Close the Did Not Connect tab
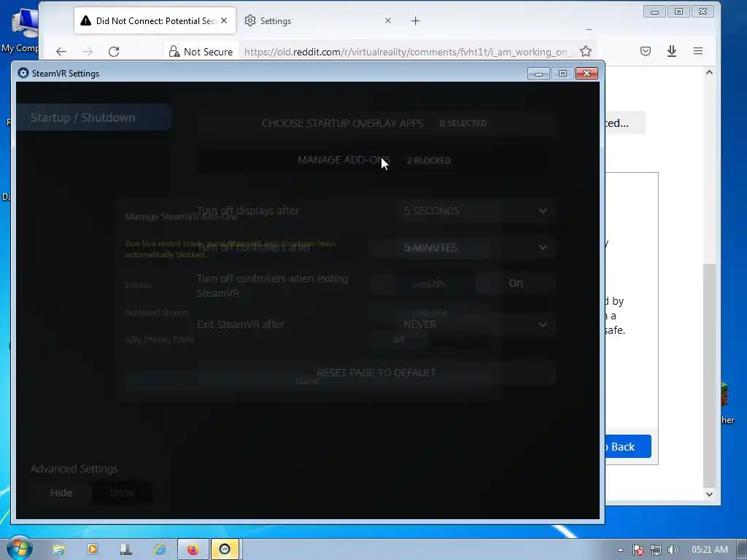The image size is (747, 560). tap(224, 20)
